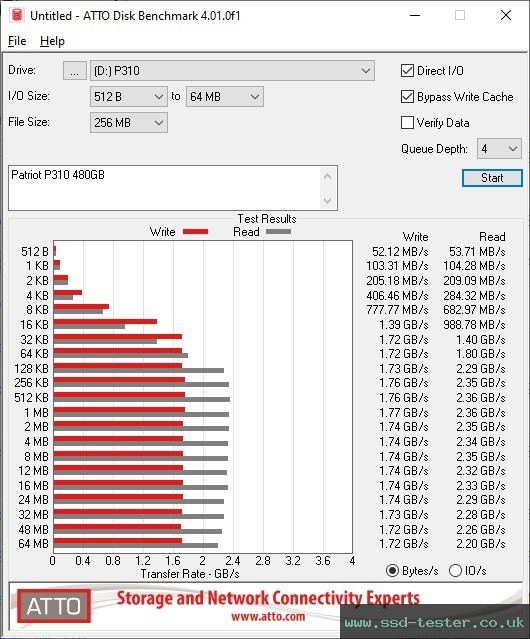Click the 16 KB read value 988.78 MB/s

point(474,325)
